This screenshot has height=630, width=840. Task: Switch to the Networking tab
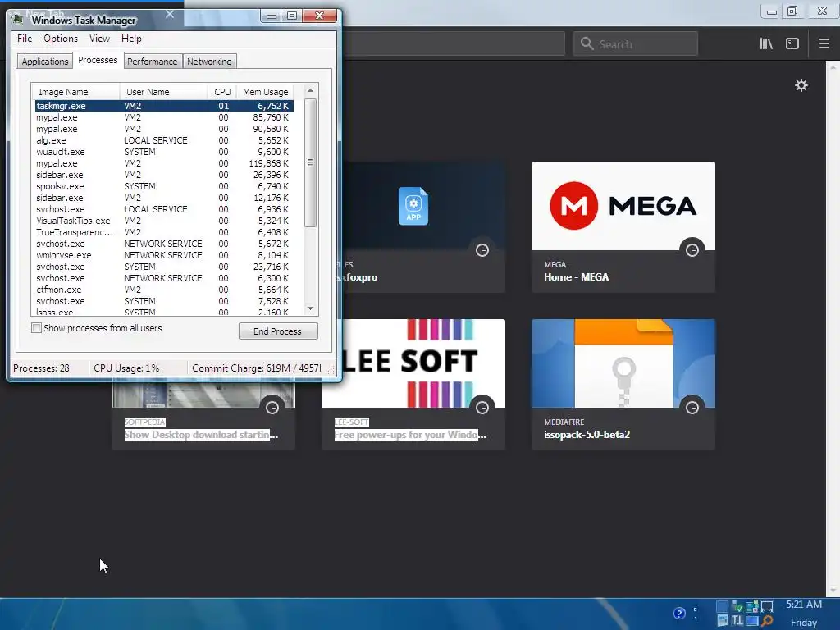tap(209, 62)
